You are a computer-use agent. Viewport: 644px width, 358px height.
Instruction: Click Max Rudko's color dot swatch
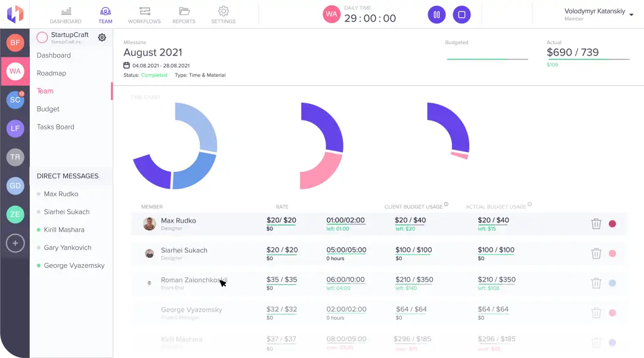(x=612, y=224)
